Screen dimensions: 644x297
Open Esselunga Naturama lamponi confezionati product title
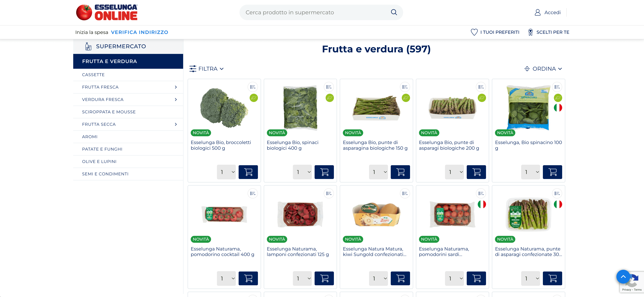pyautogui.click(x=298, y=252)
